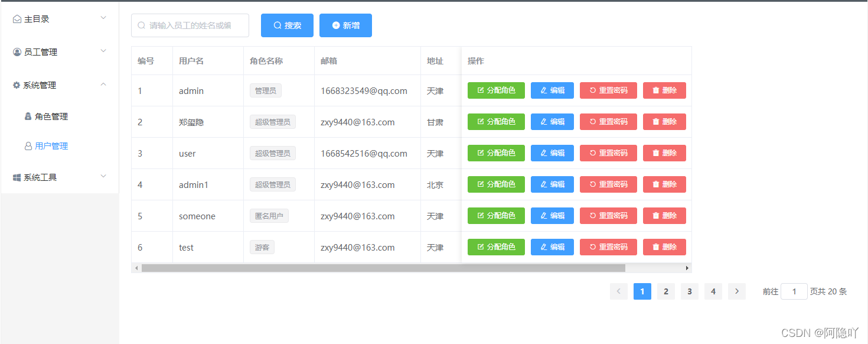Screen dimensions: 868x344
Task: Select pagination page 3
Action: point(690,291)
